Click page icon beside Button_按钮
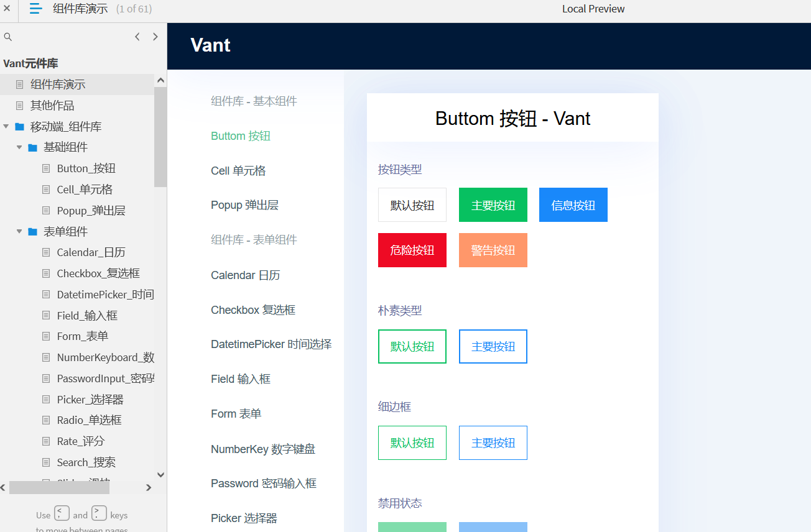This screenshot has width=811, height=532. pos(46,168)
